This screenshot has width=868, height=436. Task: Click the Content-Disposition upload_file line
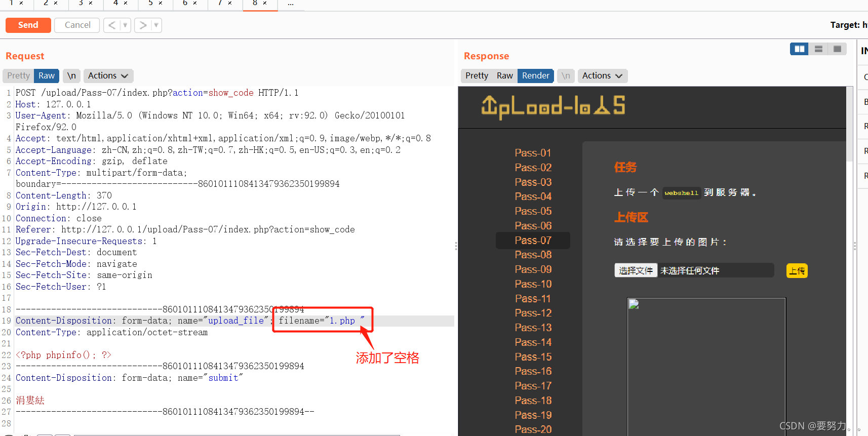click(x=190, y=321)
